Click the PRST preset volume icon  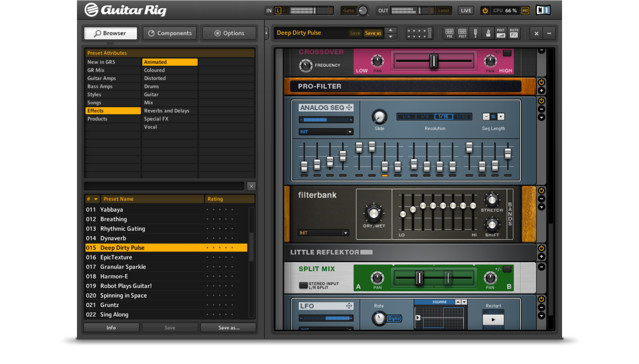[x=501, y=33]
